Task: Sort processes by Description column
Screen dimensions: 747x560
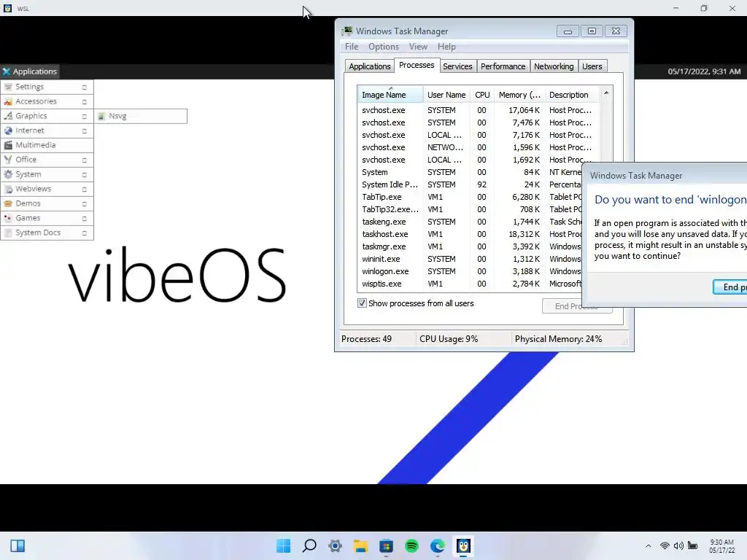Action: click(x=572, y=95)
